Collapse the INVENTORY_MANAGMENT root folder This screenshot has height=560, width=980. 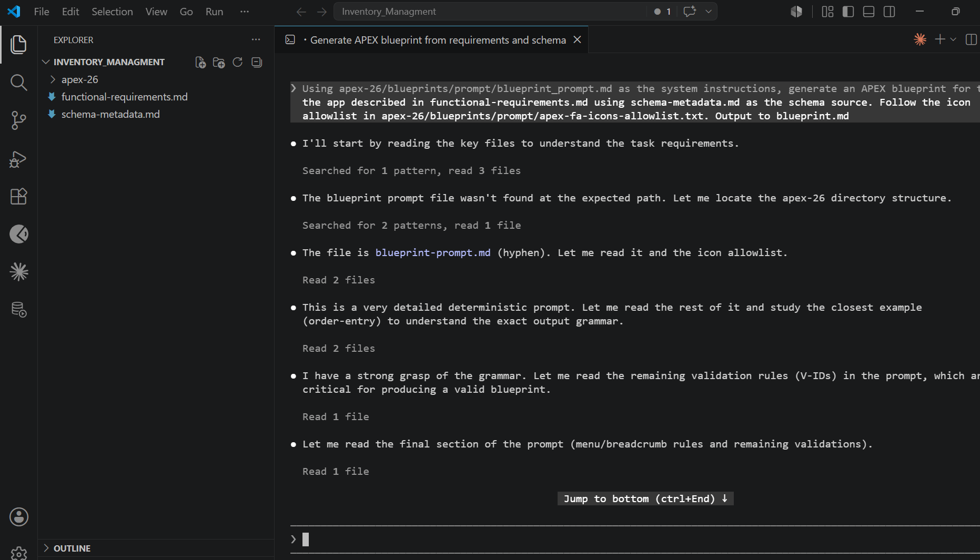[46, 62]
